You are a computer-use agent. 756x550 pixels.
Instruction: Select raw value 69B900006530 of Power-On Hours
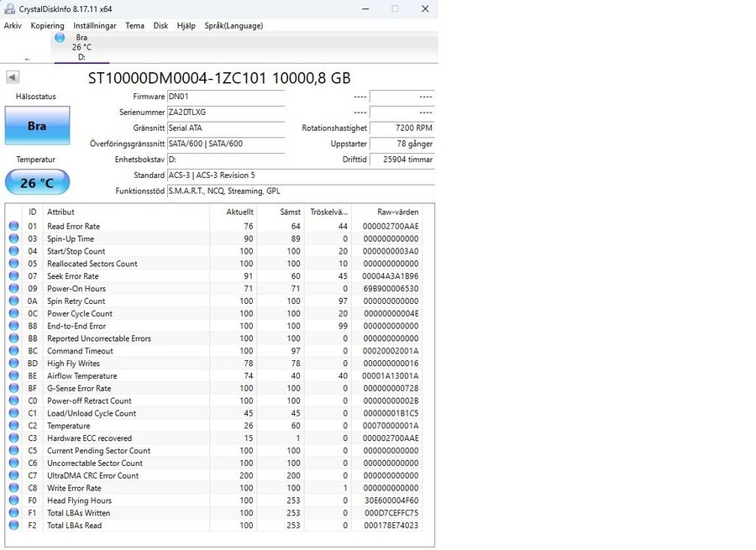[391, 289]
